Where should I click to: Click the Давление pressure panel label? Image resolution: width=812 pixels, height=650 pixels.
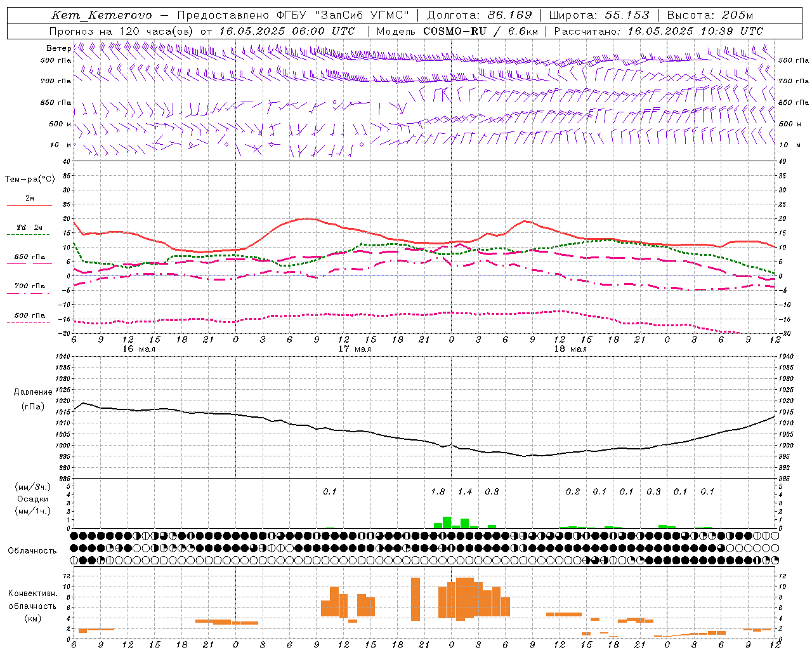[33, 392]
